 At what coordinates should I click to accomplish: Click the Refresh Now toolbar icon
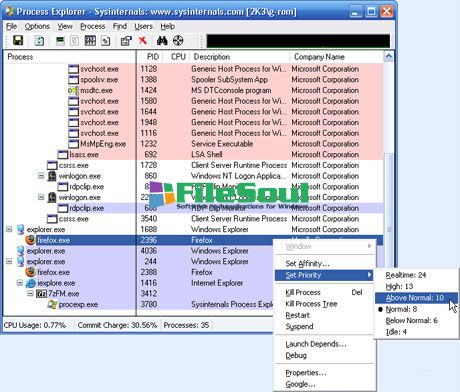[x=39, y=41]
